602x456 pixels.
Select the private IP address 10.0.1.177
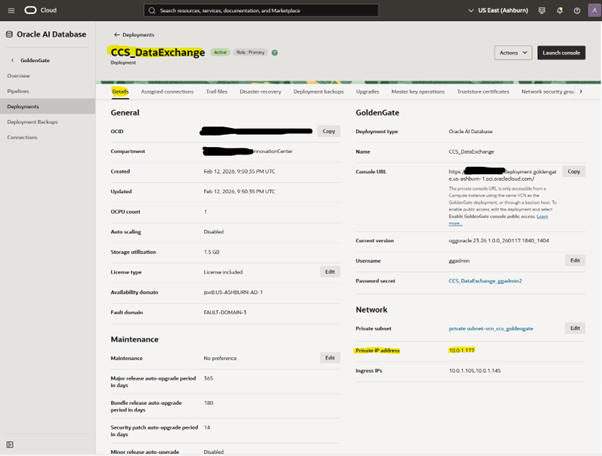[x=461, y=350]
